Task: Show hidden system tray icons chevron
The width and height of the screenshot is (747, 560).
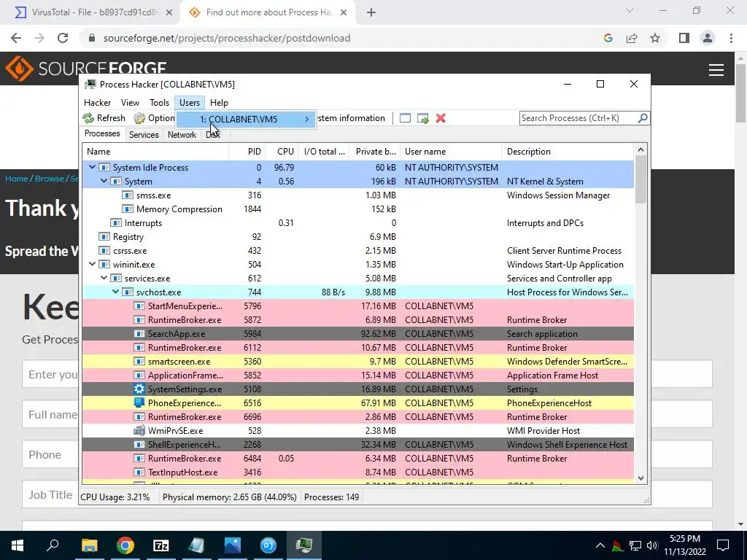Action: click(600, 545)
